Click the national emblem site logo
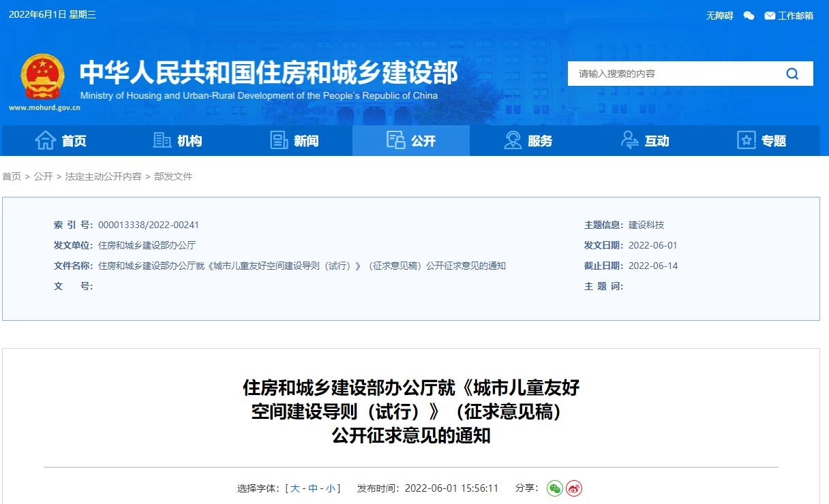The height and width of the screenshot is (504, 829). [42, 75]
